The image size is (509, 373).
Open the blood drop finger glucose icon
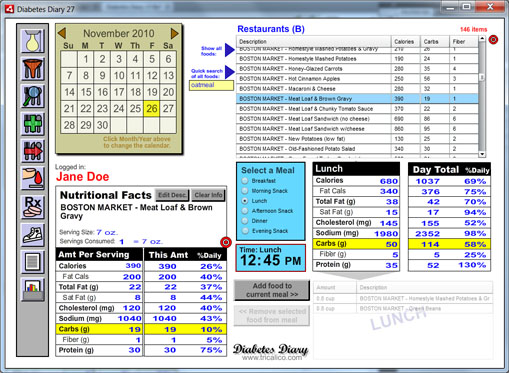tap(33, 178)
